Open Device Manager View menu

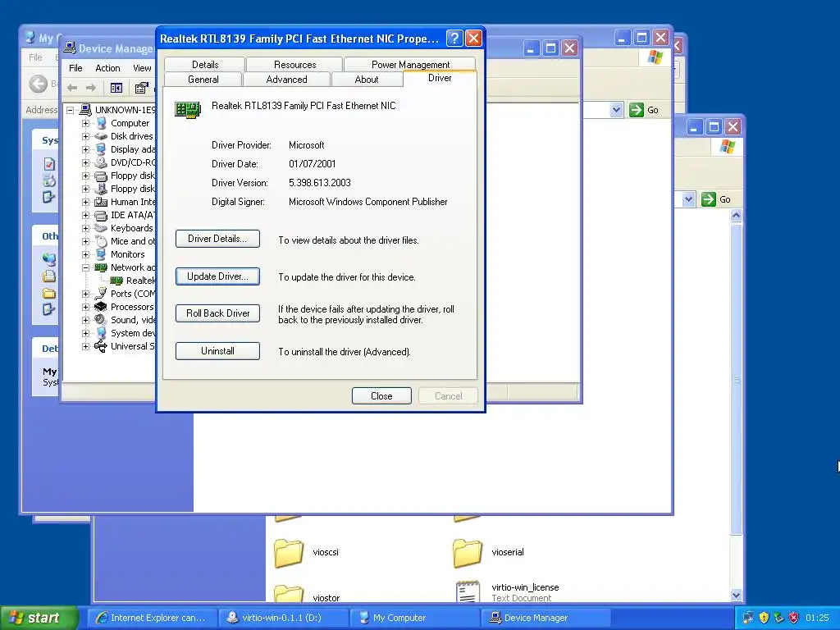coord(142,68)
